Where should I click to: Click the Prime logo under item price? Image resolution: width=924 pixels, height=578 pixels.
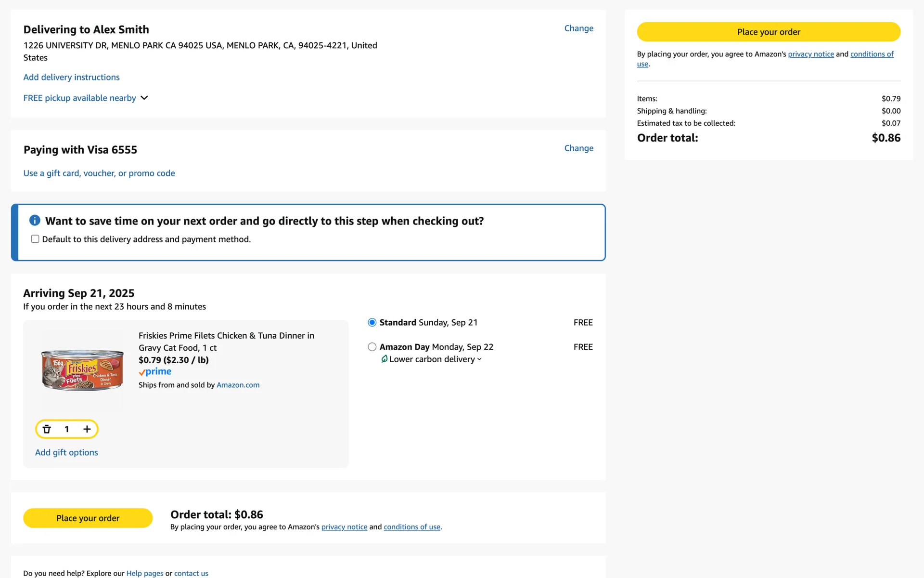tap(155, 372)
